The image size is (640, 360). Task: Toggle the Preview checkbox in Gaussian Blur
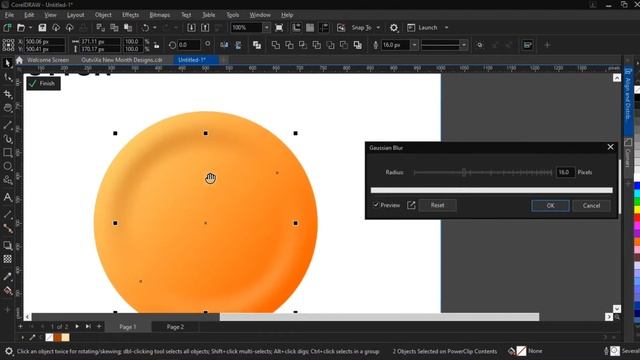(x=376, y=205)
